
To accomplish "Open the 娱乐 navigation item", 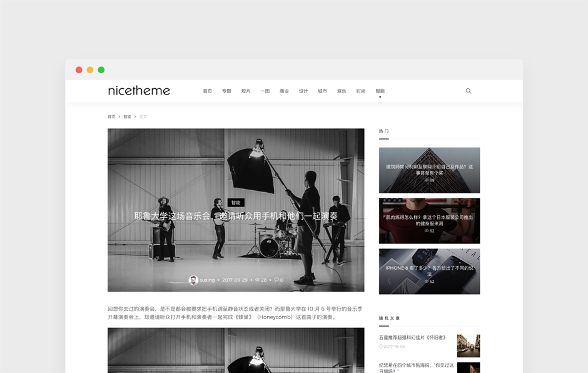I will click(x=342, y=91).
